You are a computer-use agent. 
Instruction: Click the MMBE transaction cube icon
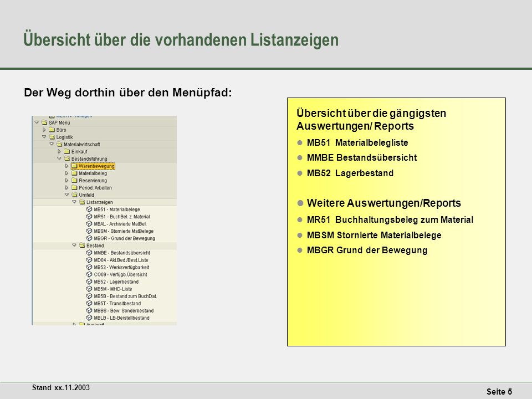[x=89, y=253]
